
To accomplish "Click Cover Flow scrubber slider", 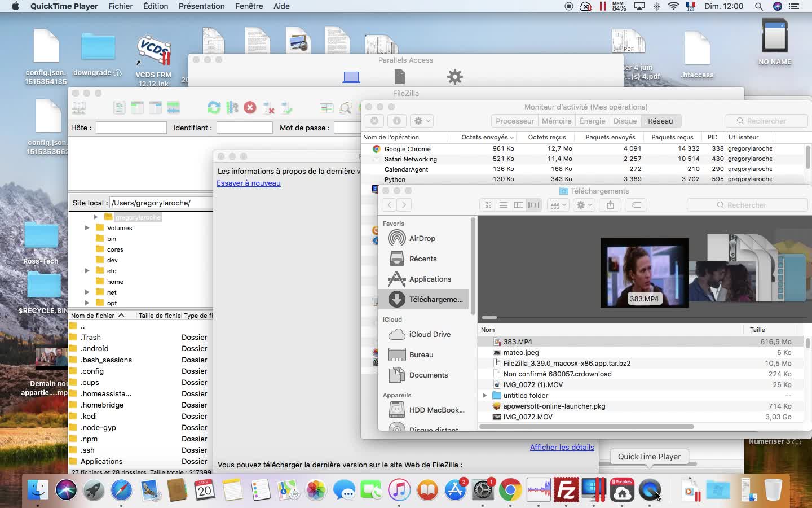I will [489, 318].
